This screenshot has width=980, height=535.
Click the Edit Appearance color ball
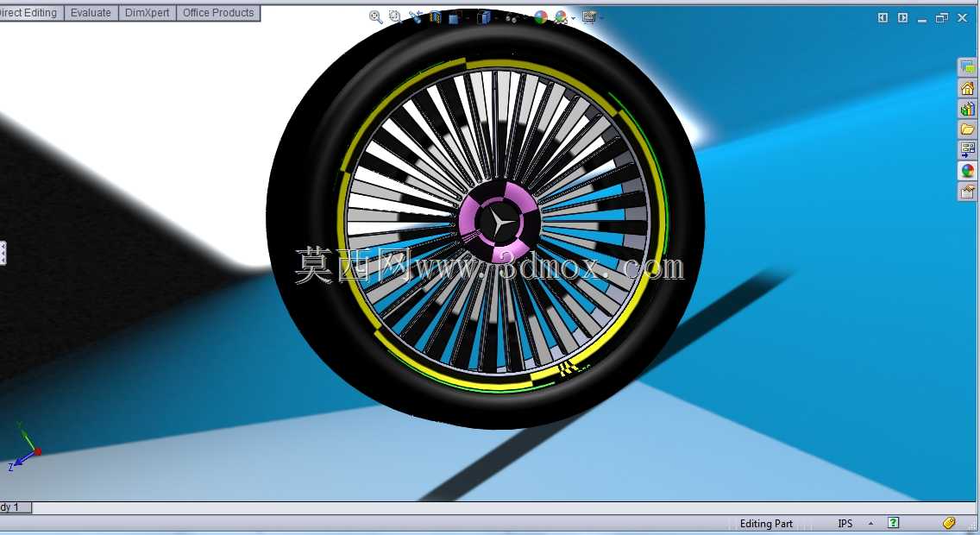tap(540, 17)
